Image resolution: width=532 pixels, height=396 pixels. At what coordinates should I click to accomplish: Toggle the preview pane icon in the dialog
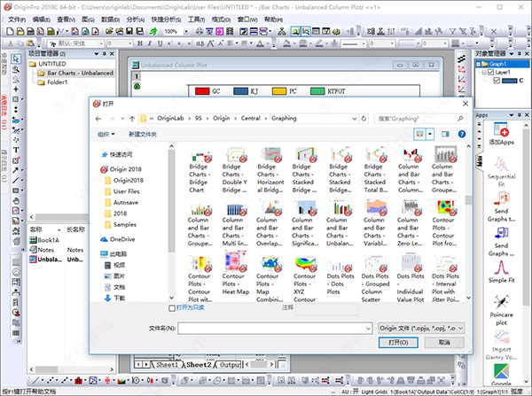[x=446, y=134]
